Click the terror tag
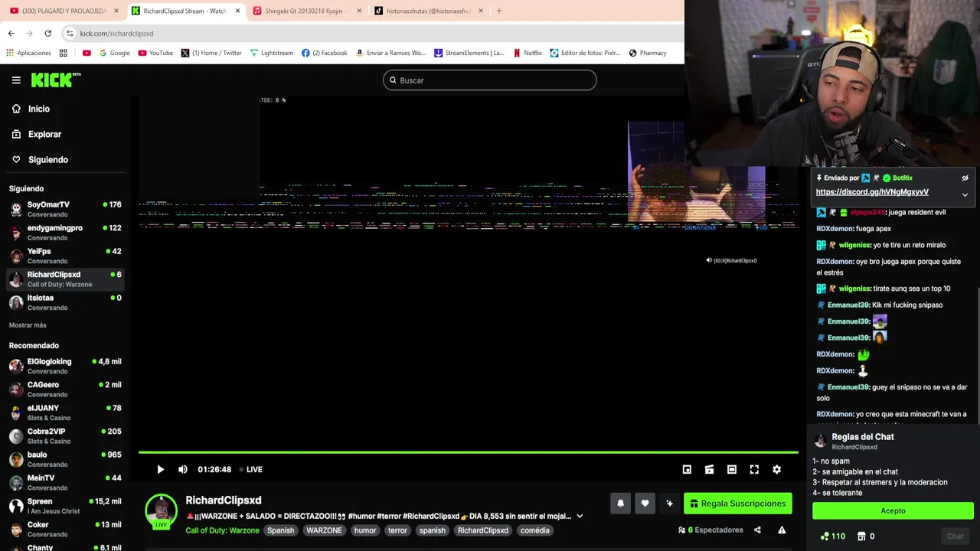 point(397,530)
